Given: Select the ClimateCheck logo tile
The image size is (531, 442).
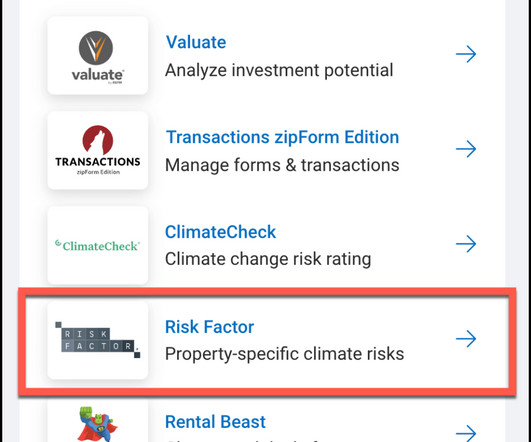Looking at the screenshot, I should 98,245.
